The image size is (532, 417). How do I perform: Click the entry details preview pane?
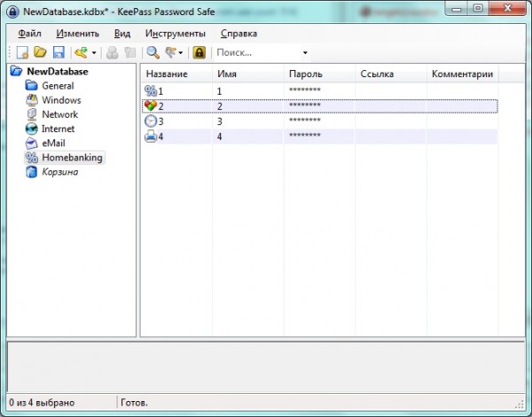click(x=266, y=367)
